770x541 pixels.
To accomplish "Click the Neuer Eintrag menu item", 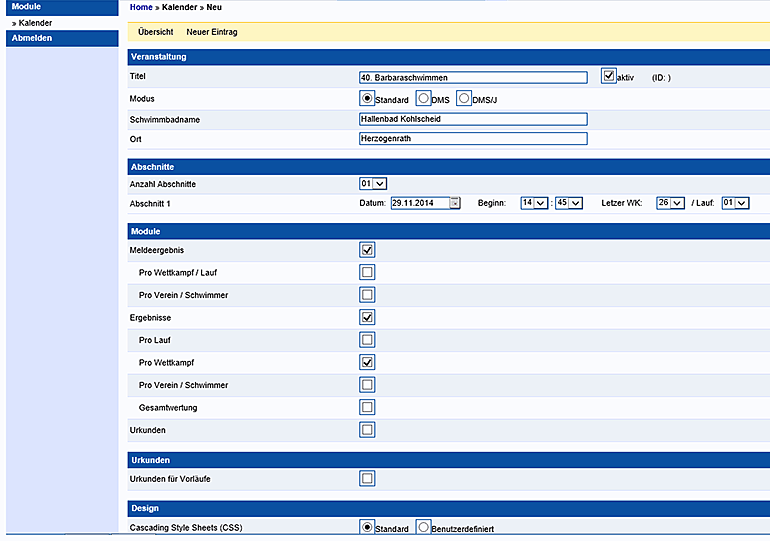I will [x=211, y=32].
